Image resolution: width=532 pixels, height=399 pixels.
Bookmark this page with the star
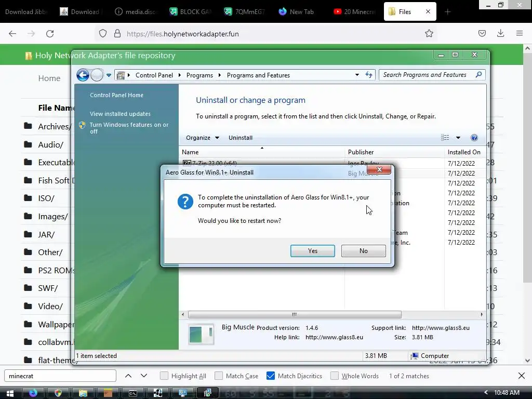[429, 33]
